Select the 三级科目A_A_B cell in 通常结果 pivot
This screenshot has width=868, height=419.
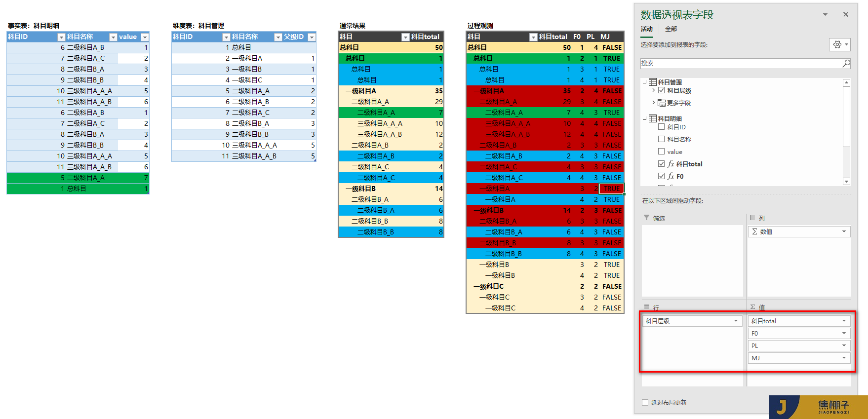point(379,134)
